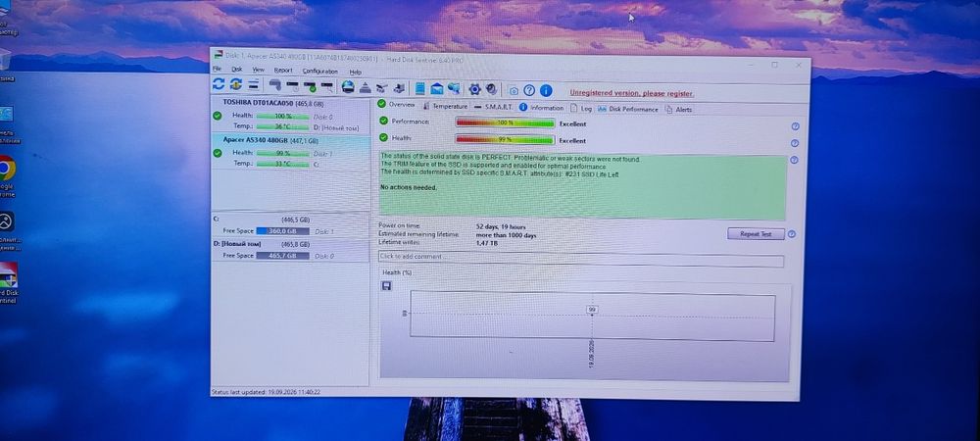Click the overview Health 99% bar
This screenshot has height=441, width=980.
(505, 139)
